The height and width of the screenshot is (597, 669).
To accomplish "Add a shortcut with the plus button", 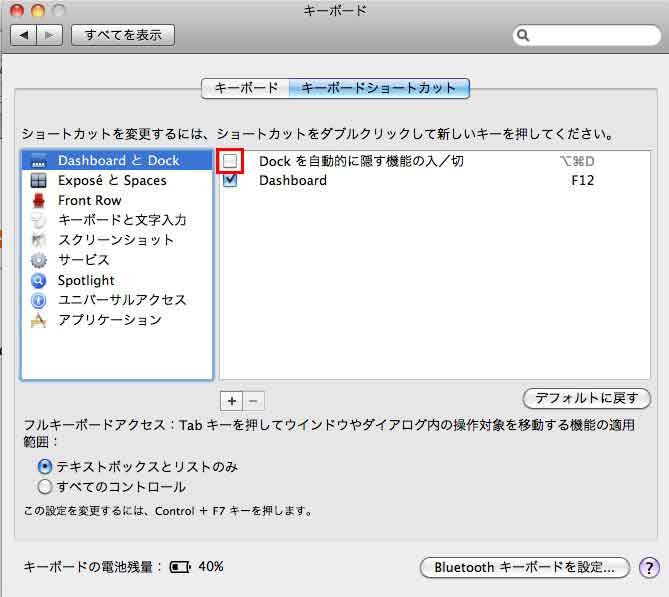I will [232, 400].
